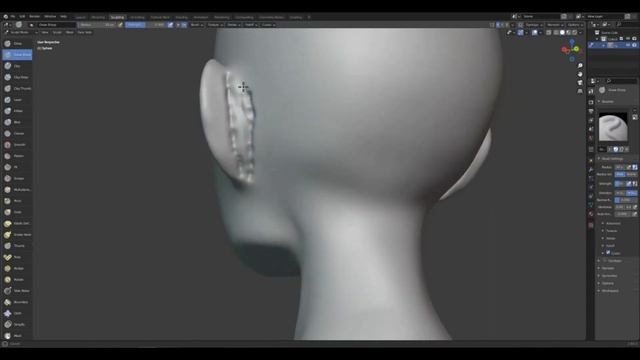Open the Material properties tab icon
The height and width of the screenshot is (360, 640).
point(591,214)
